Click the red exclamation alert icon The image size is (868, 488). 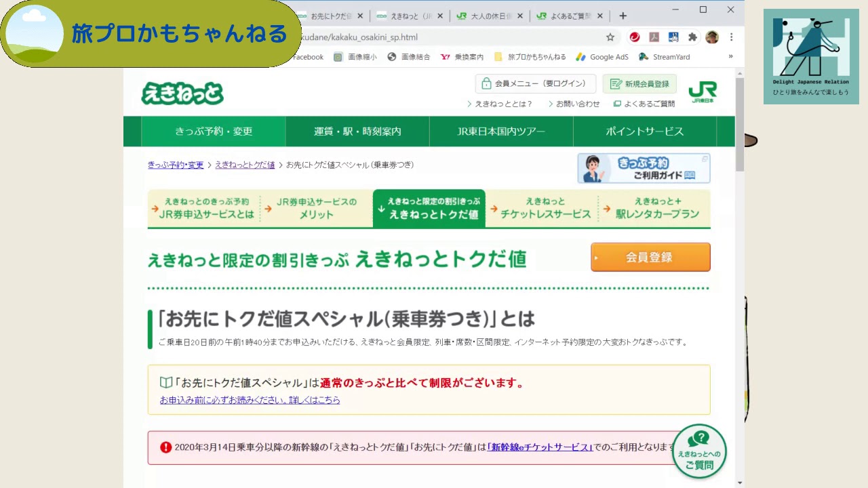pyautogui.click(x=166, y=447)
